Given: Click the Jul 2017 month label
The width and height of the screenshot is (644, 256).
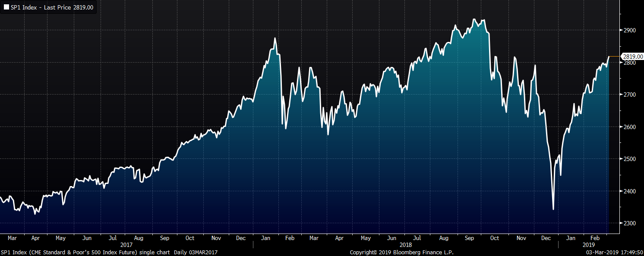Looking at the screenshot, I should pyautogui.click(x=113, y=238).
